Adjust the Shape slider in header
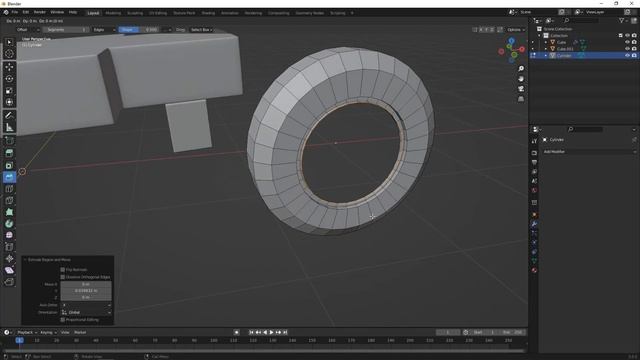Image resolution: width=640 pixels, height=360 pixels. click(x=139, y=30)
